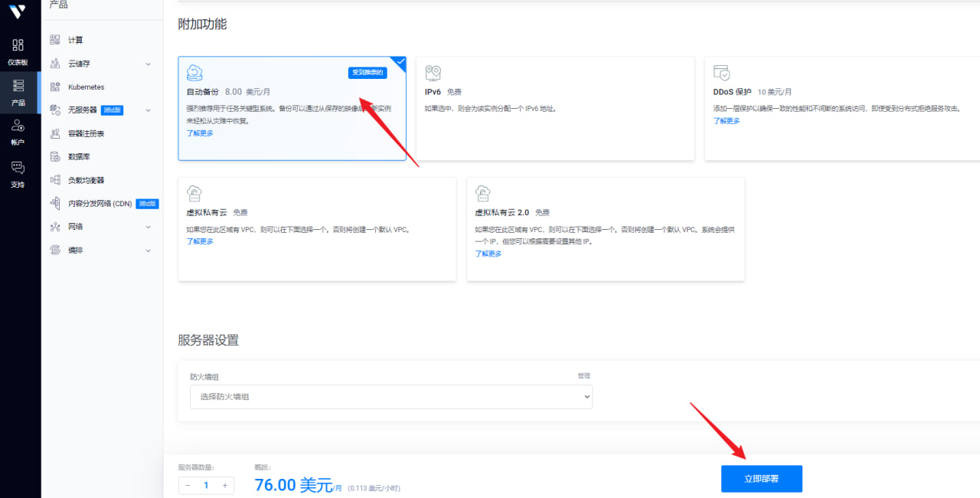Screen dimensions: 980x498
Task: Select the 产品 products sidebar icon
Action: [18, 85]
